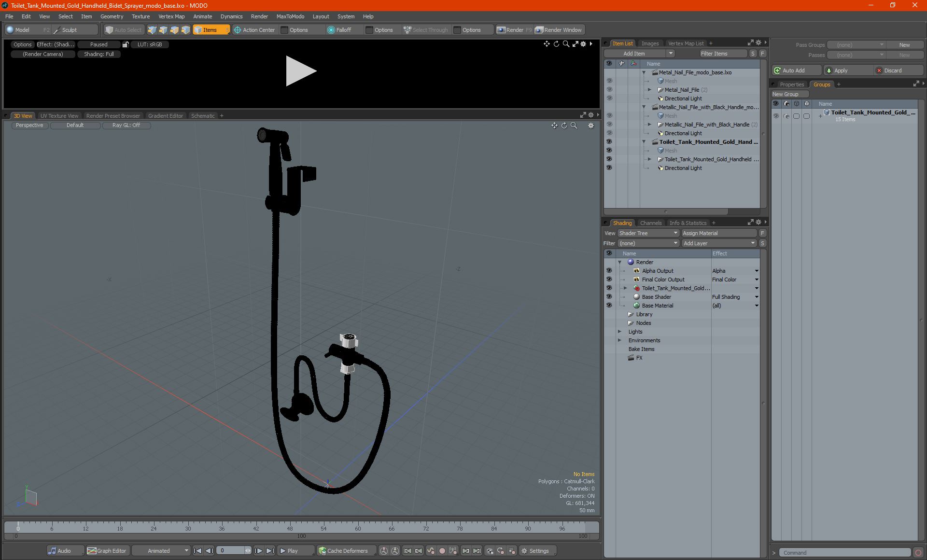This screenshot has width=927, height=560.
Task: Select polygons selection mode icon
Action: point(174,30)
